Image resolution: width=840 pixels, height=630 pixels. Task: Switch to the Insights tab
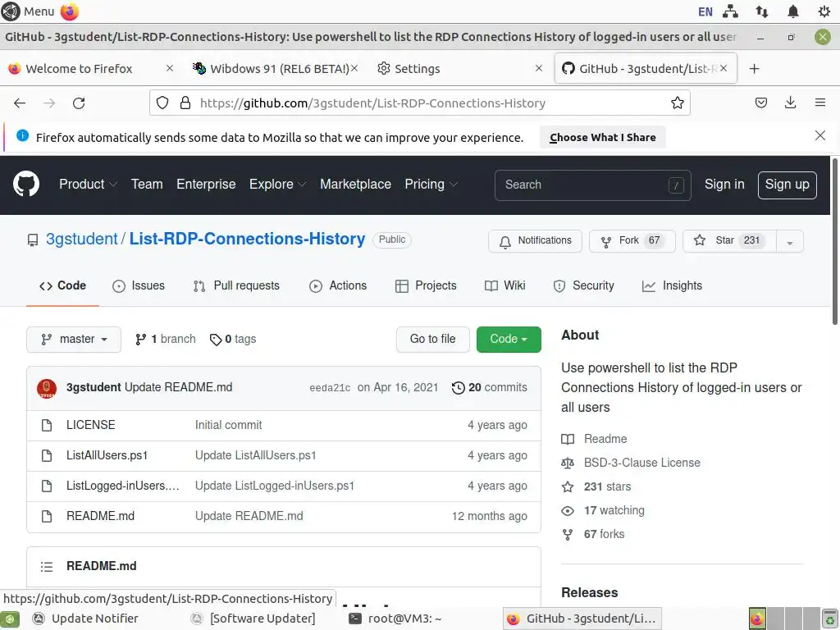pos(672,285)
